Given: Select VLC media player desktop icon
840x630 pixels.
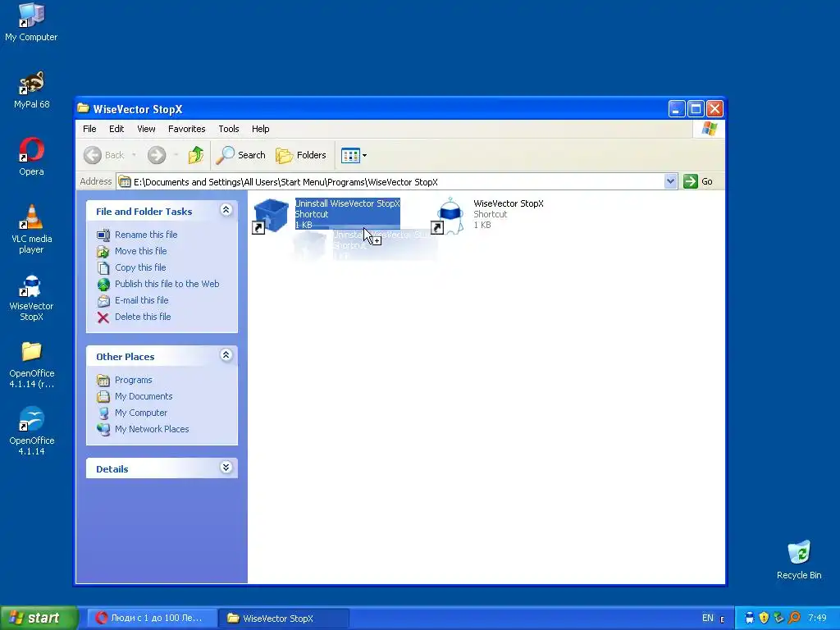Looking at the screenshot, I should coord(31,230).
